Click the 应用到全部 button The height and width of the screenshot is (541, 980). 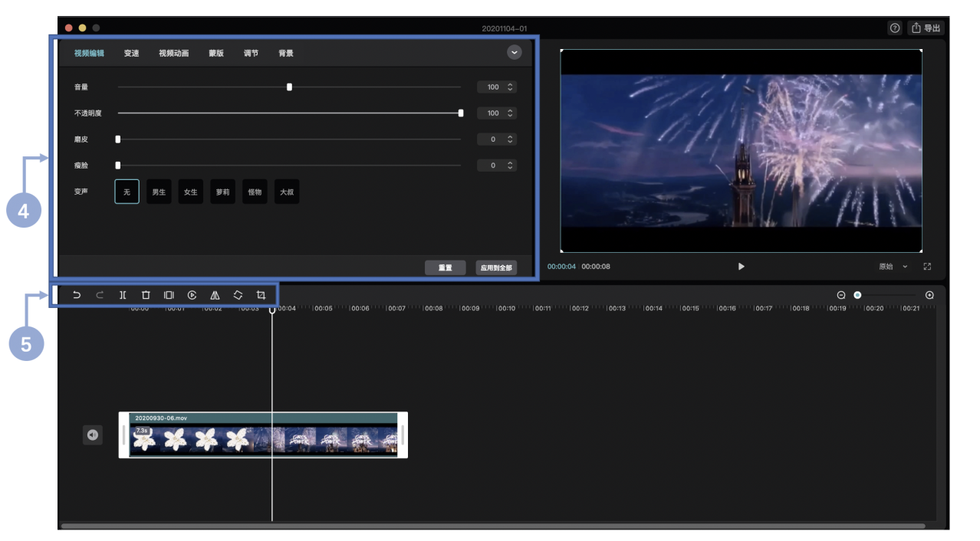495,268
